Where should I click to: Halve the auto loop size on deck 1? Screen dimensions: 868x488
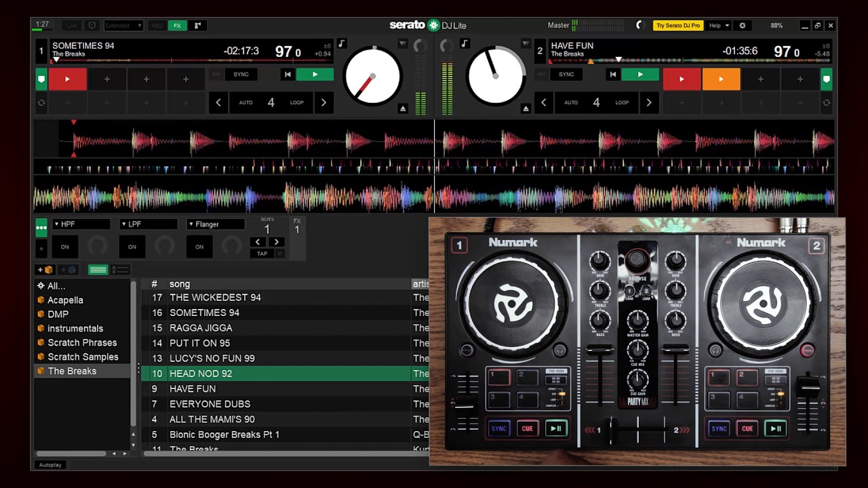[218, 103]
